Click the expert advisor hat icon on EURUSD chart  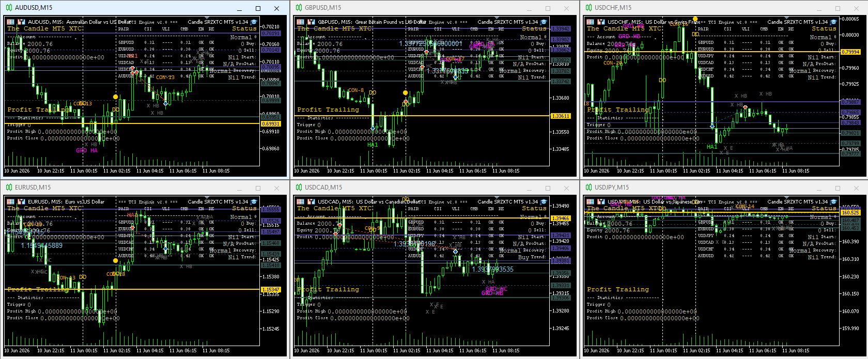coord(254,202)
